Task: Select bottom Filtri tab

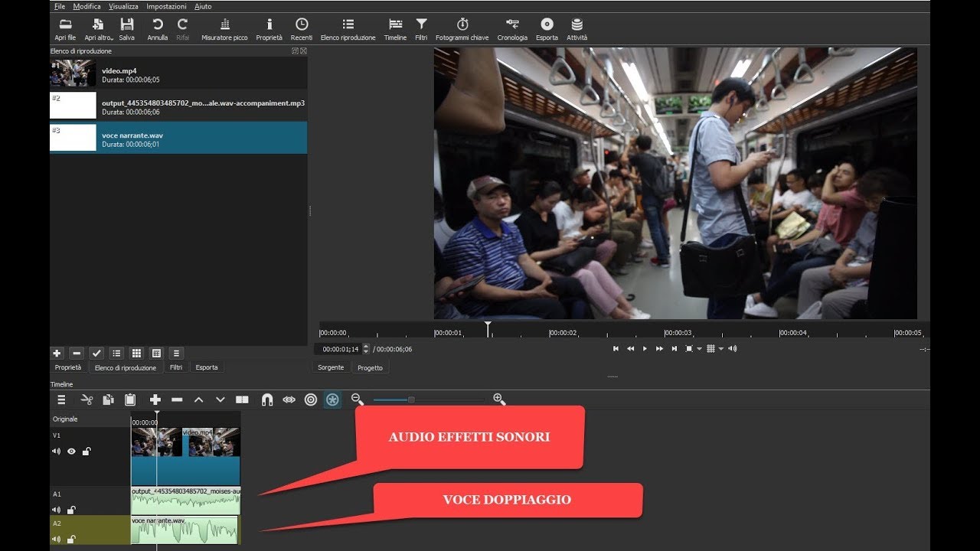Action: pyautogui.click(x=176, y=368)
